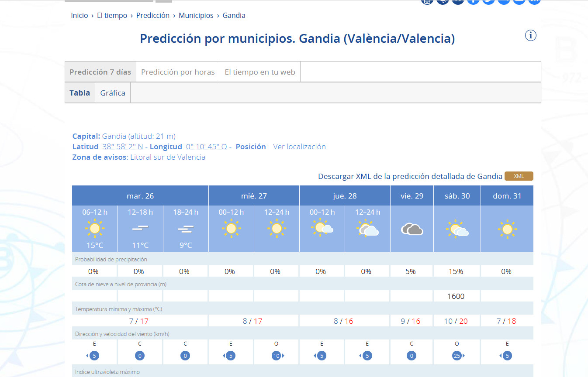Click the partly cloudy icon for jue. 28 00–12 h
Image resolution: width=588 pixels, height=377 pixels.
[x=322, y=228]
